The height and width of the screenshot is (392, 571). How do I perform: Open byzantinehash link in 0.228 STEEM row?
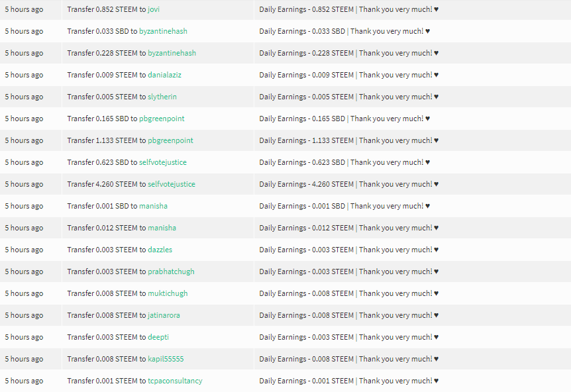tap(172, 53)
